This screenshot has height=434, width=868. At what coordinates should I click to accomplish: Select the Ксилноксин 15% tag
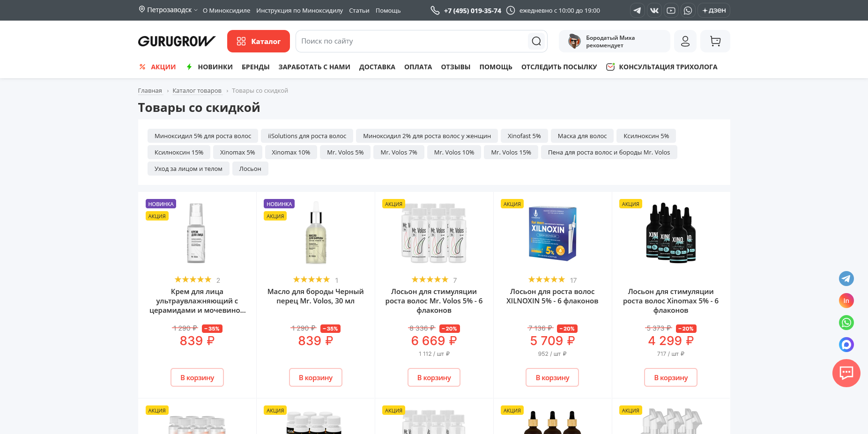point(179,152)
